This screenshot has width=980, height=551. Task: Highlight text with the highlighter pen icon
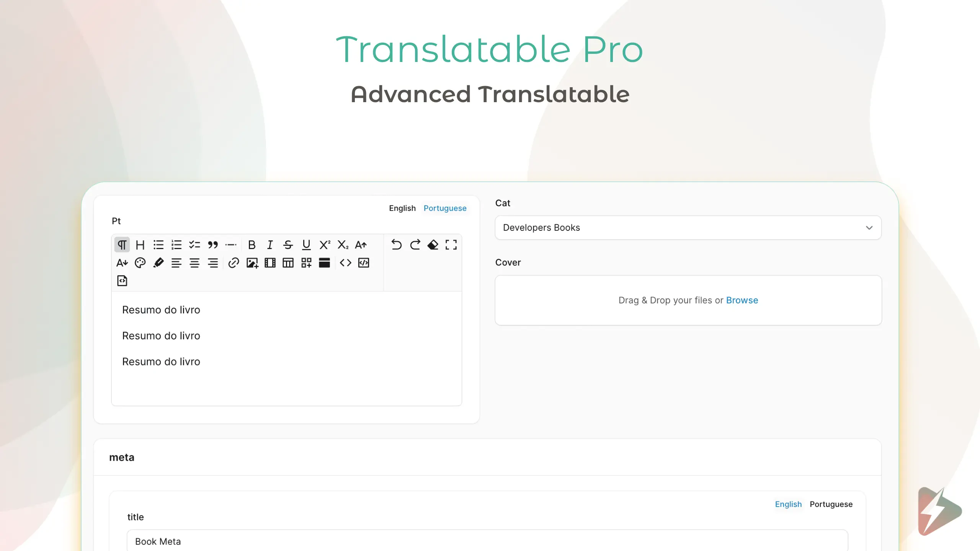[158, 263]
